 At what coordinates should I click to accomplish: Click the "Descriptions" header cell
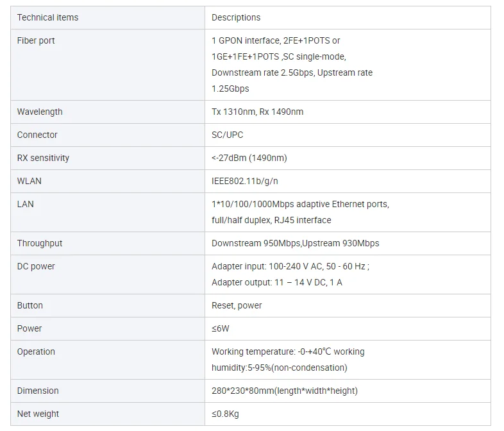(x=236, y=17)
